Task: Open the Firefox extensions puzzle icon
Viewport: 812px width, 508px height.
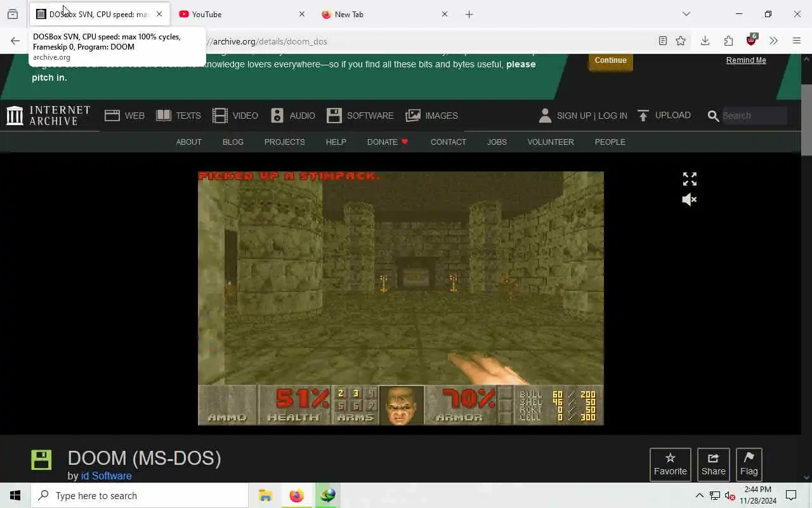Action: click(x=728, y=41)
